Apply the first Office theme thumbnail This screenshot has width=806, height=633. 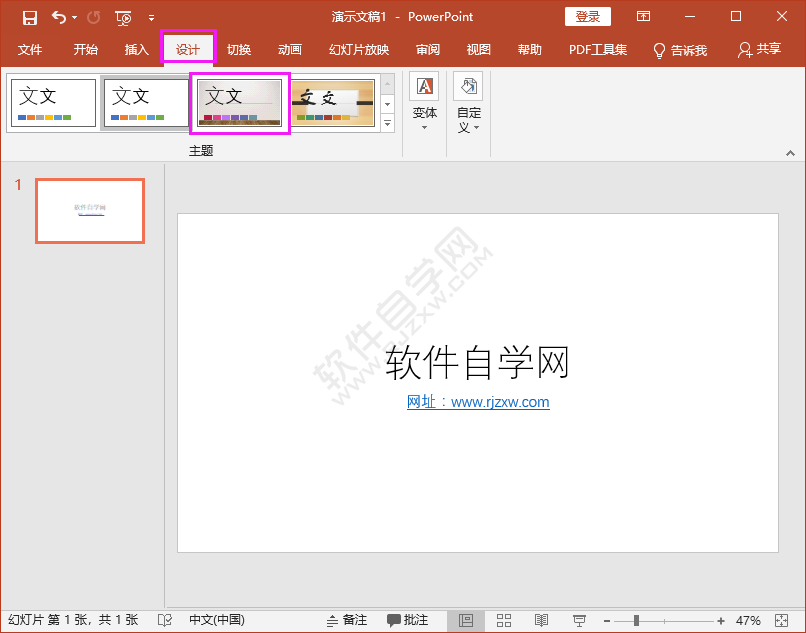point(53,103)
